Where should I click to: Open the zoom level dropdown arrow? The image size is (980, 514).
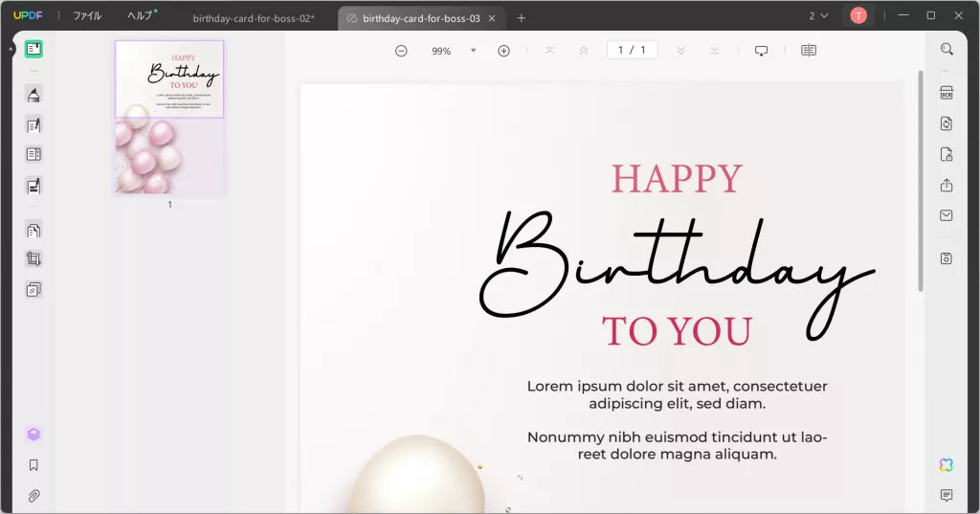[x=473, y=51]
